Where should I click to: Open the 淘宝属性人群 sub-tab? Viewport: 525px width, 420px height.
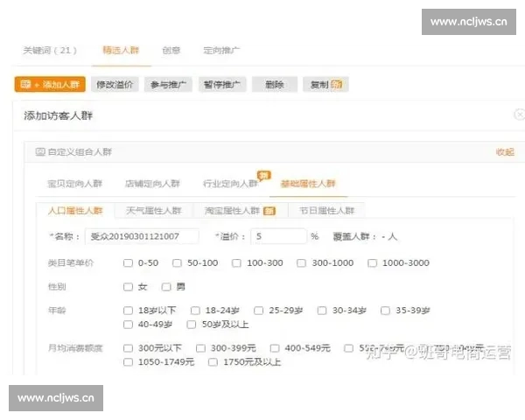coord(240,211)
